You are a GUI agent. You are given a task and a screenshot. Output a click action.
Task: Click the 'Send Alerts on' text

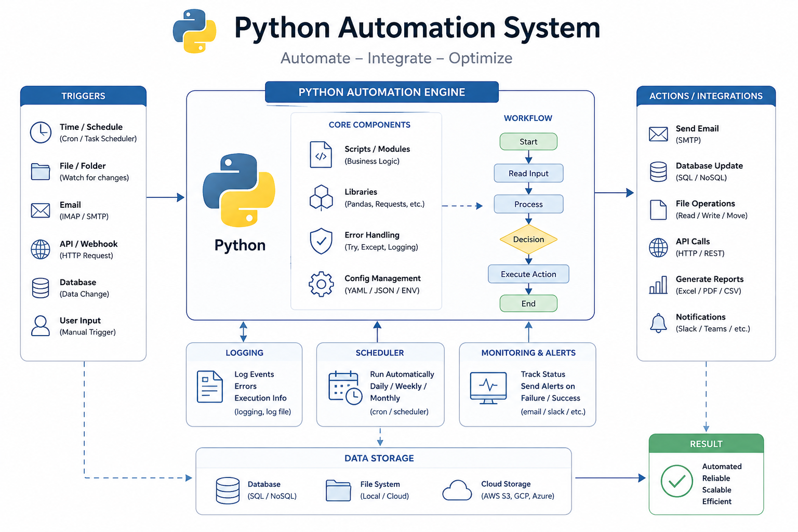[x=548, y=386]
